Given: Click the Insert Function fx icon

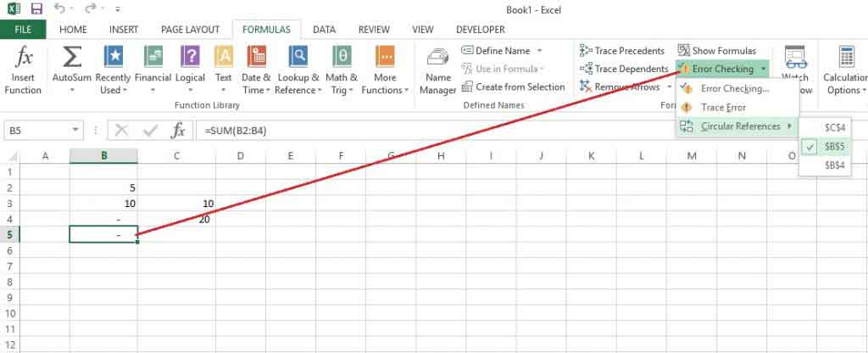Looking at the screenshot, I should point(23,56).
